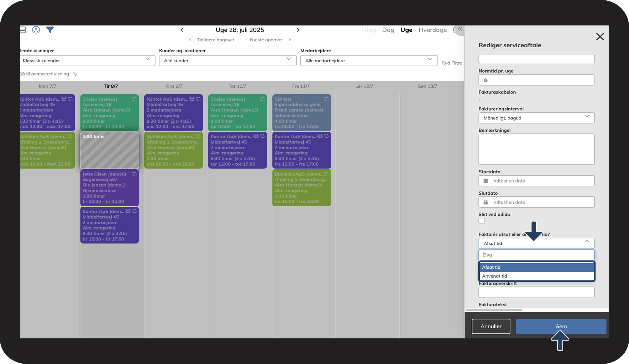Click the Gem save button
This screenshot has width=629, height=364.
(561, 326)
